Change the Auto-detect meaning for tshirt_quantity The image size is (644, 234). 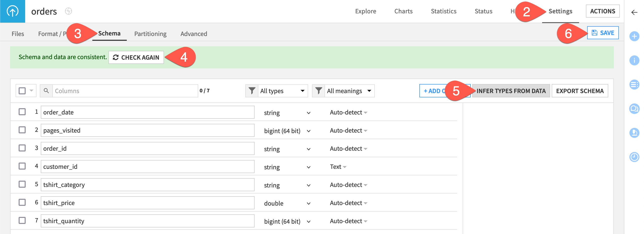348,221
